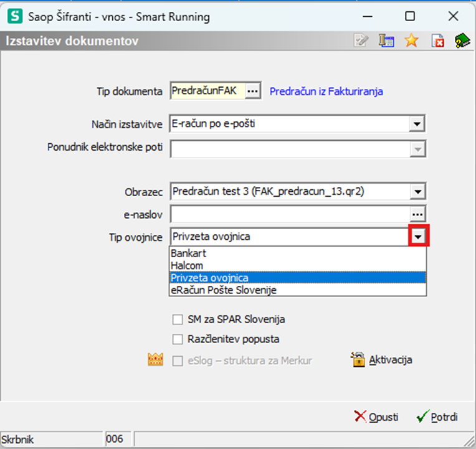This screenshot has width=476, height=449.
Task: Toggle Razčlenitev popusta checkbox
Action: (178, 339)
